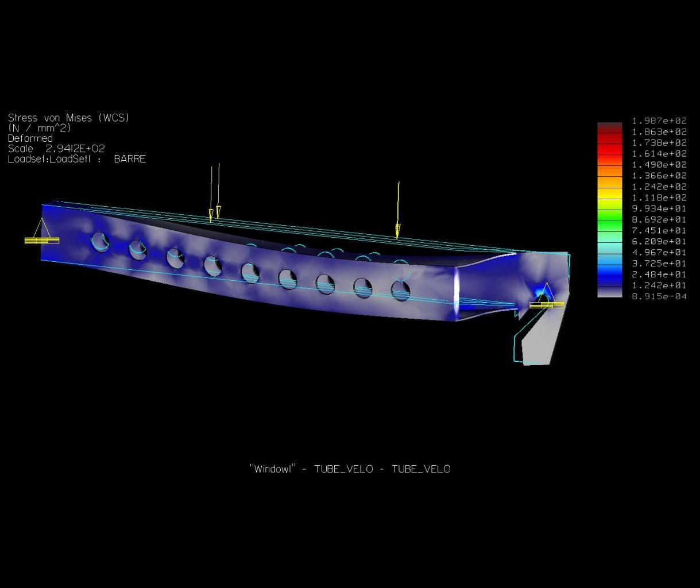This screenshot has width=700, height=588.
Task: Click the right yellow constraint symbol near the bracket
Action: click(x=547, y=296)
